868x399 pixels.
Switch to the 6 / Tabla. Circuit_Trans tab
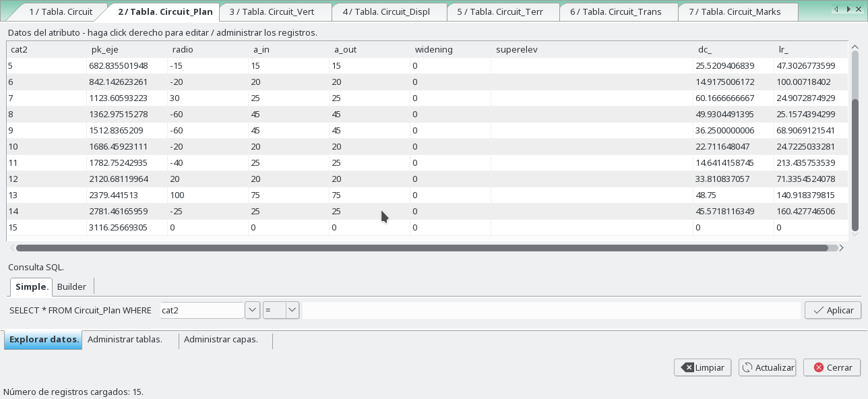615,11
